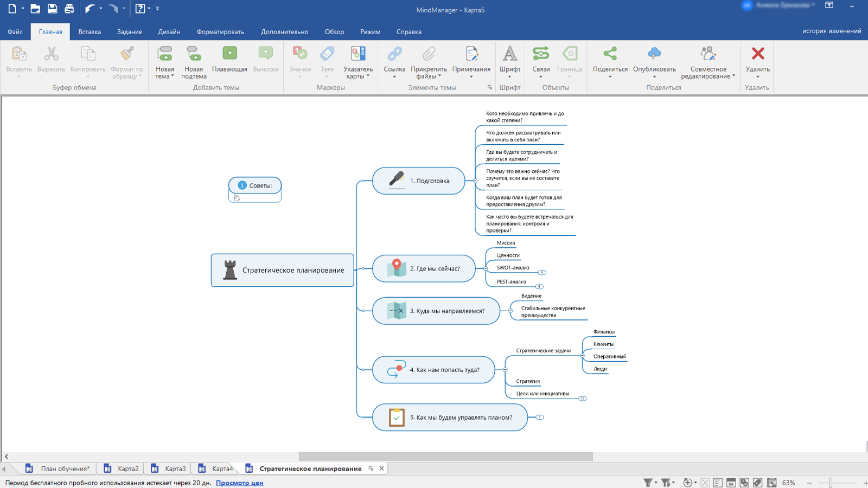Switch to the Задание ribbon tab
This screenshot has width=868, height=488.
point(130,32)
